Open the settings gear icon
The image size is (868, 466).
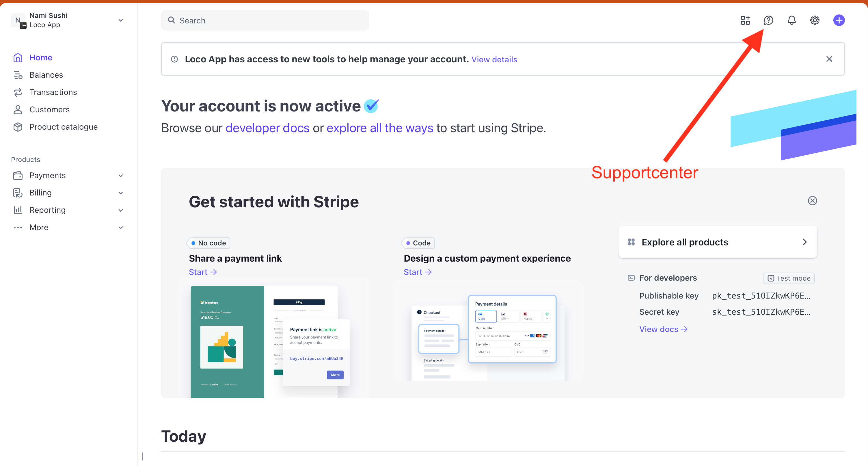(x=815, y=20)
